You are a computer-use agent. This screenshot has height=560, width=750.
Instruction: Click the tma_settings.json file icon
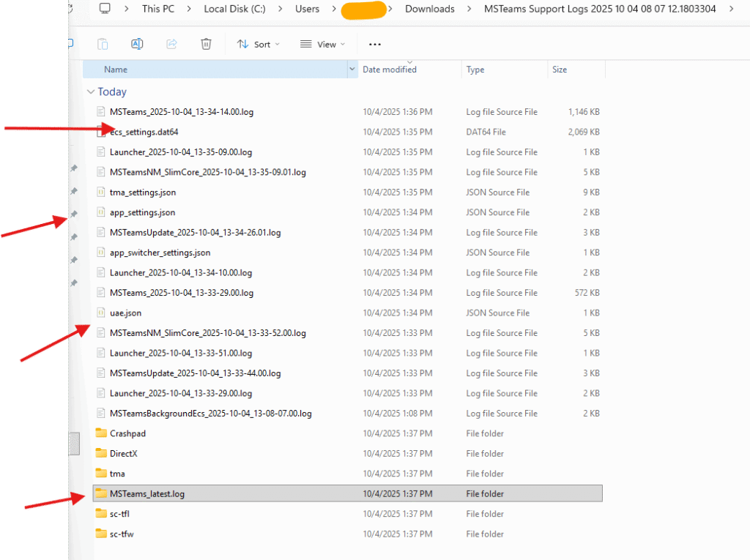click(x=101, y=192)
